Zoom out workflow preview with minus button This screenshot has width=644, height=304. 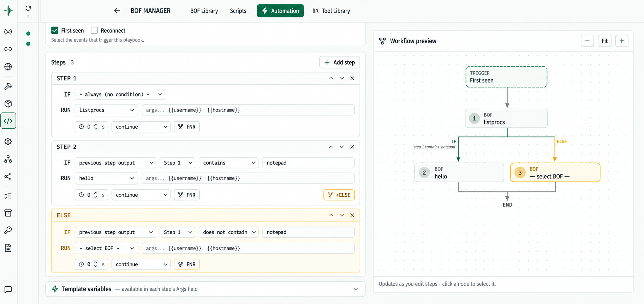click(587, 41)
